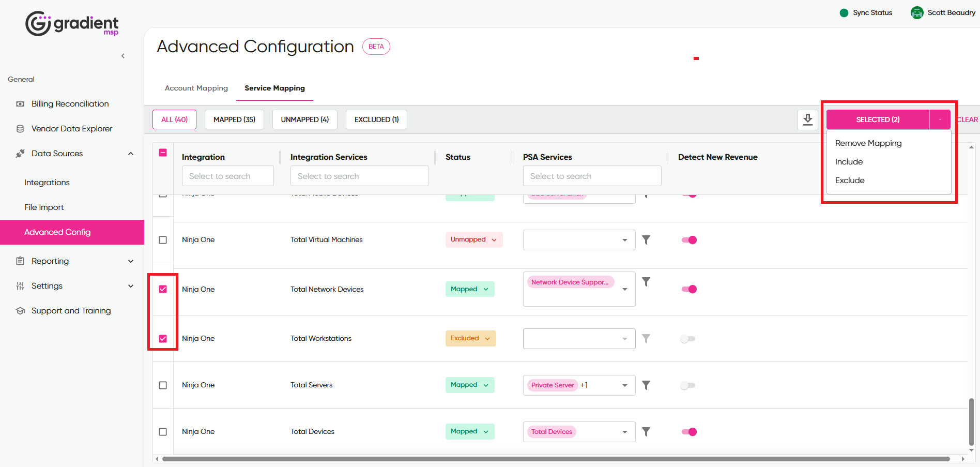Click the Support and Training graduation cap icon
The image size is (980, 467).
[20, 311]
